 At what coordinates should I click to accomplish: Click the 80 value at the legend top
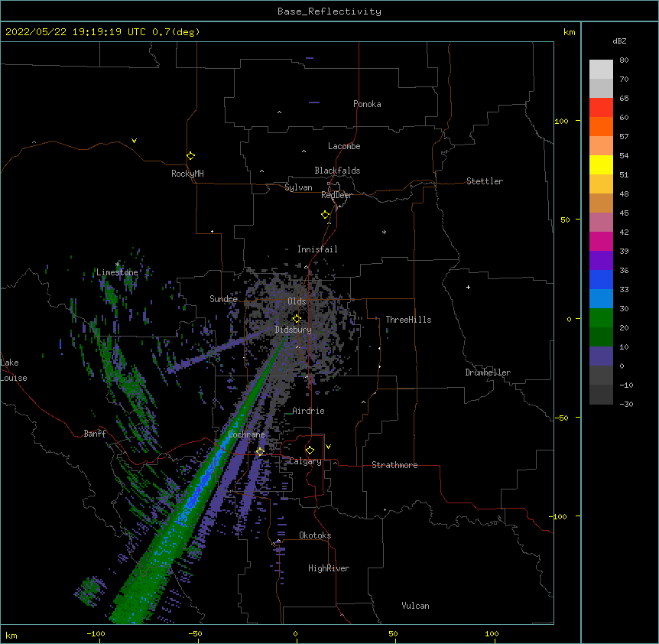(624, 60)
